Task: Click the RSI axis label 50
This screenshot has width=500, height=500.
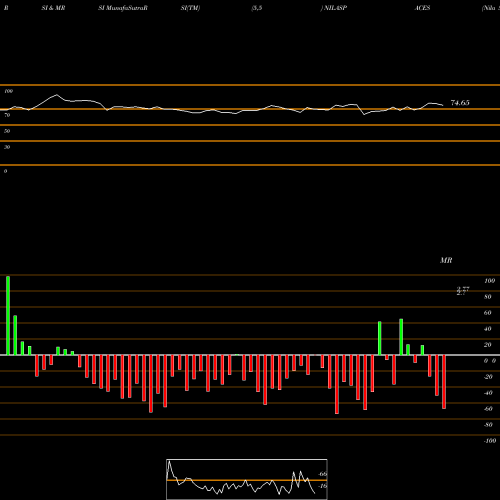Action: [x=7, y=131]
